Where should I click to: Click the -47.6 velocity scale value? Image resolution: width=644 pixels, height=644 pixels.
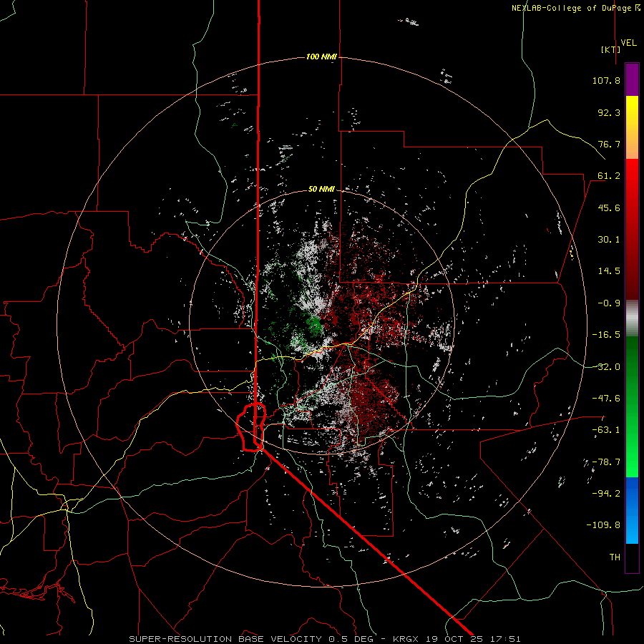coord(606,399)
